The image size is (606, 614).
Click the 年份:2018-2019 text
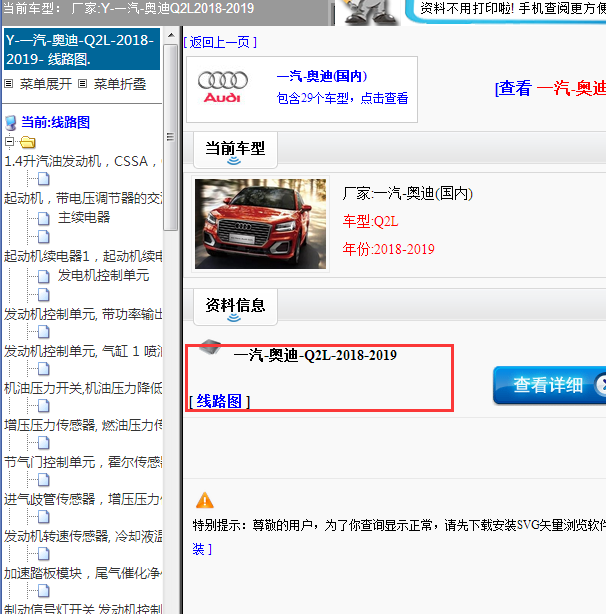(x=388, y=249)
